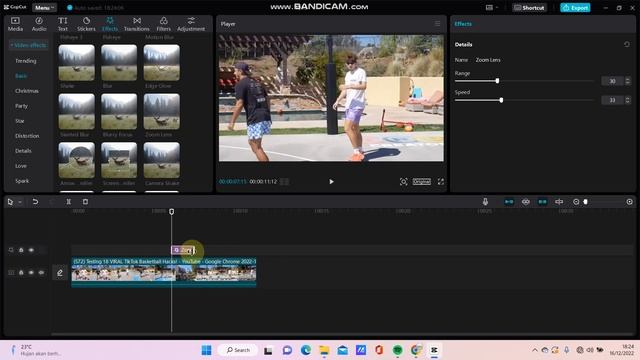Open the layout dropdown near Shortcut
The width and height of the screenshot is (640, 360).
pyautogui.click(x=492, y=8)
